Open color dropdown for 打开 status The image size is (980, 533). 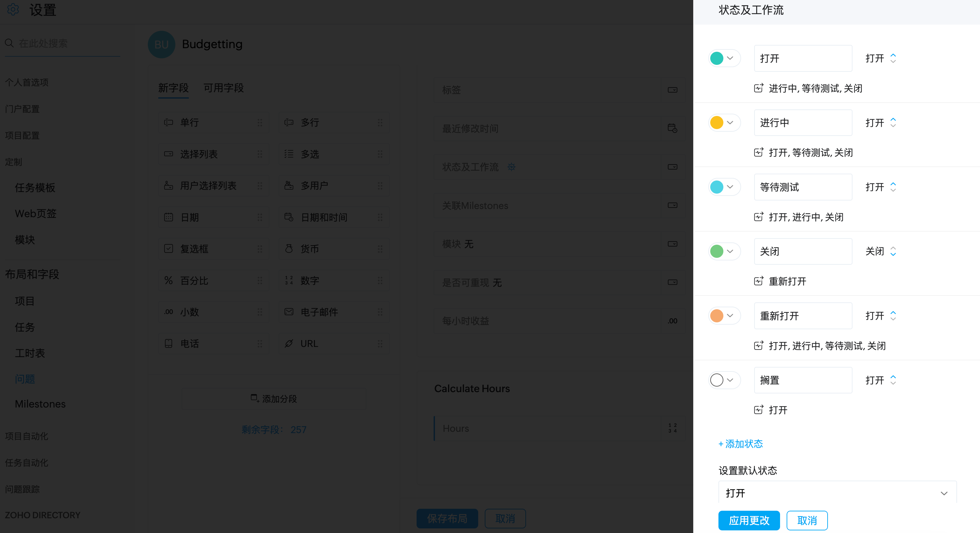coord(730,58)
